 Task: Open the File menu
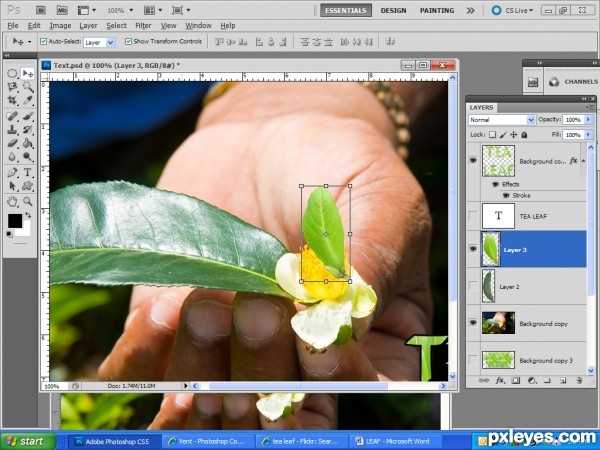pos(13,26)
